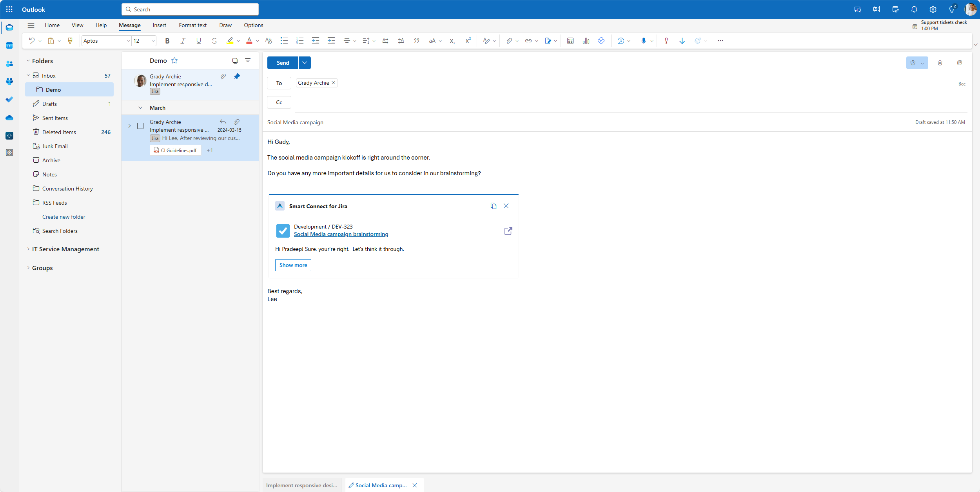Toggle bold formatting in the ribbon
The image size is (980, 492).
tap(167, 41)
